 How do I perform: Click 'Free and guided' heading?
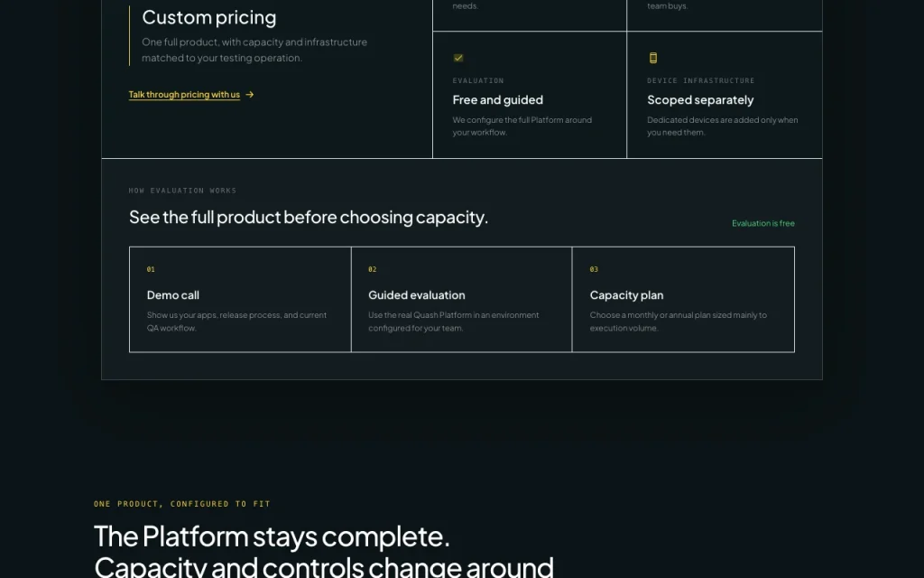498,99
